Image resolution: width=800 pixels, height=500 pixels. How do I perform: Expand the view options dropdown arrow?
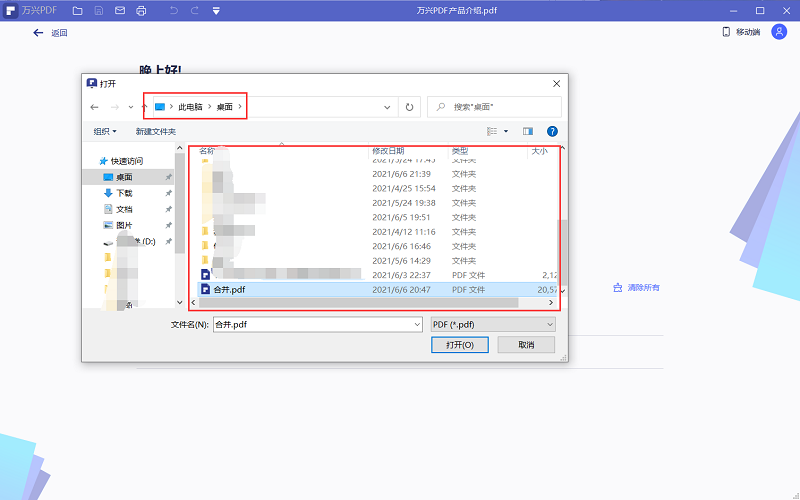coord(505,131)
